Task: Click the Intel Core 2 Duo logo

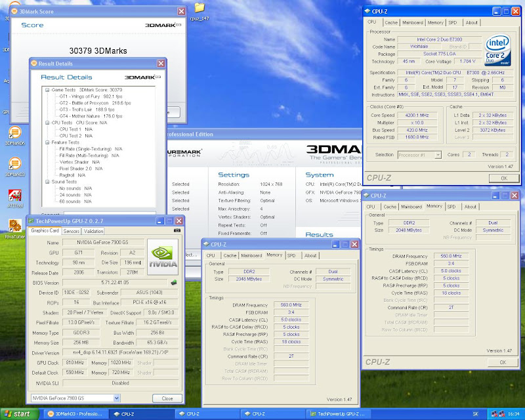Action: [x=496, y=49]
